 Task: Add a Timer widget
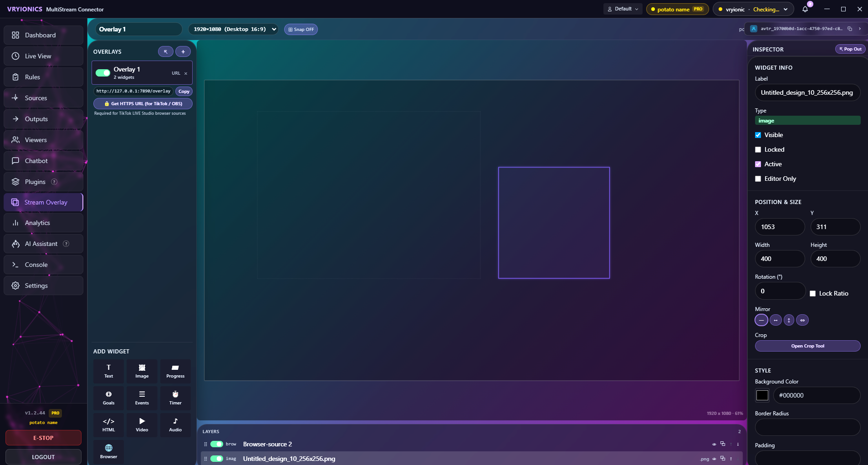[x=175, y=398]
